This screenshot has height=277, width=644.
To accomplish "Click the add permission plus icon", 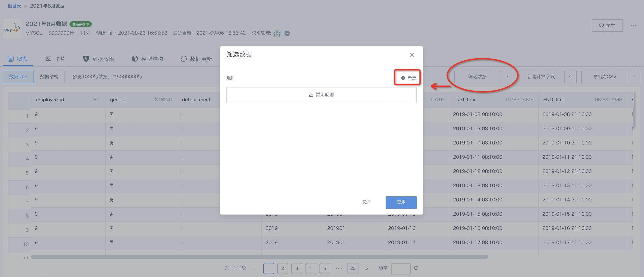I will click(287, 33).
